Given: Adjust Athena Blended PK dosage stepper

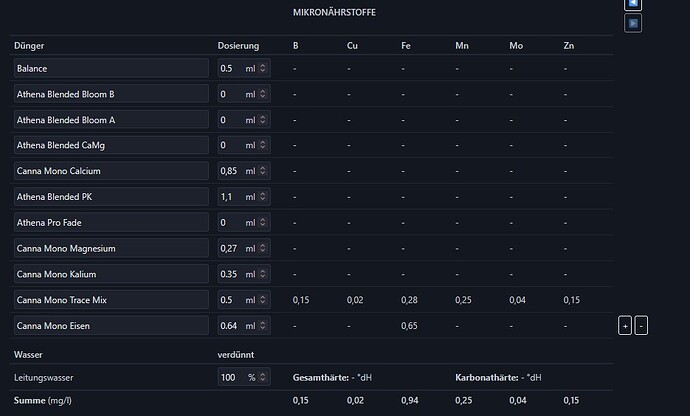Looking at the screenshot, I should tap(263, 197).
